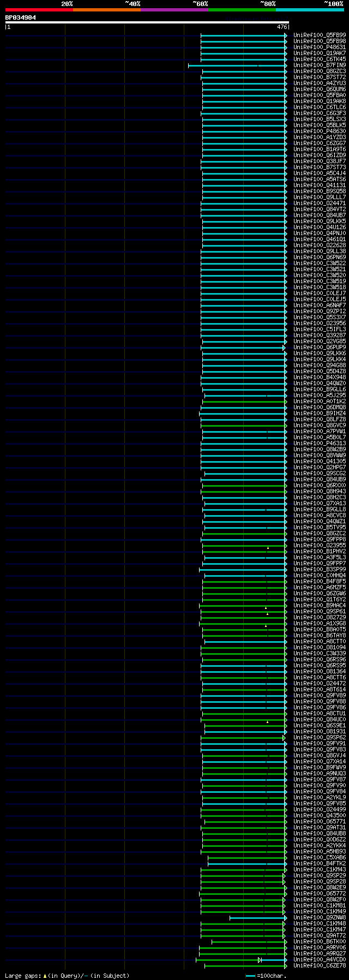The image size is (349, 980).
Task: Select the query name BP034904
Action: [x=21, y=17]
